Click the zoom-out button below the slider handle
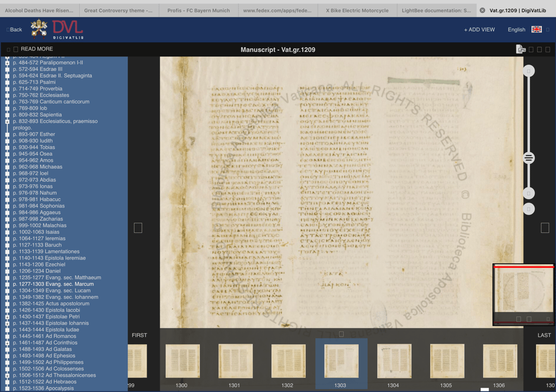Viewport: 556px width, 392px height. click(528, 193)
